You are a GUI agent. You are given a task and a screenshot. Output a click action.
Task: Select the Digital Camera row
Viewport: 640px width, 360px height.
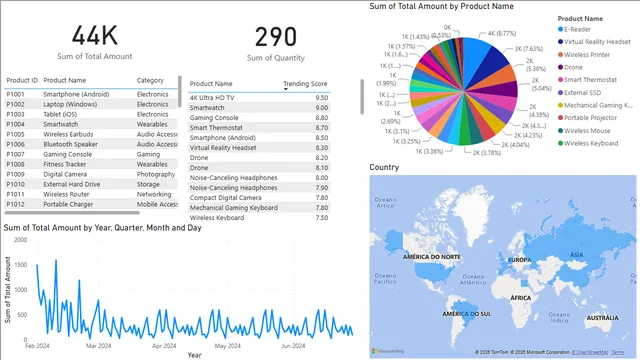click(x=91, y=174)
